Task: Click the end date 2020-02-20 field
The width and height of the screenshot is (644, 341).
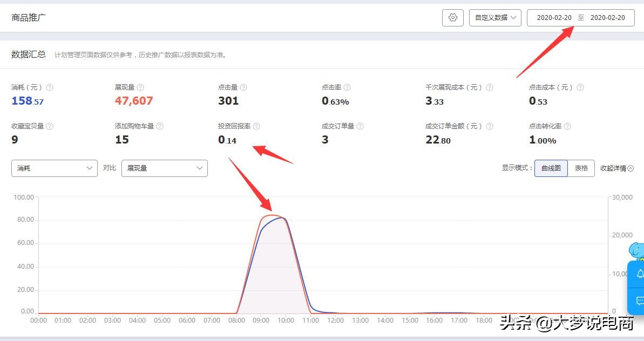Action: tap(607, 17)
